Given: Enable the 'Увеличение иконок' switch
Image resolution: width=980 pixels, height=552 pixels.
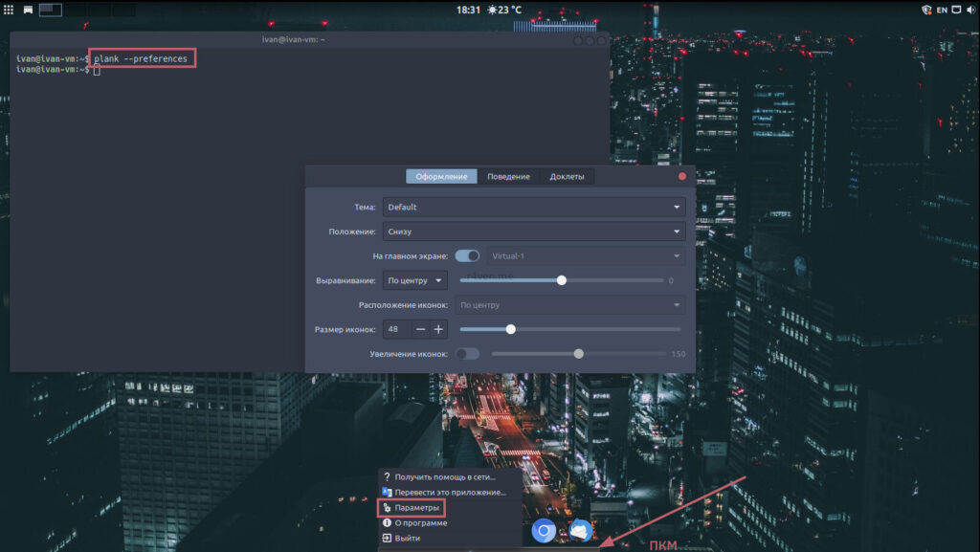Looking at the screenshot, I should click(x=467, y=353).
